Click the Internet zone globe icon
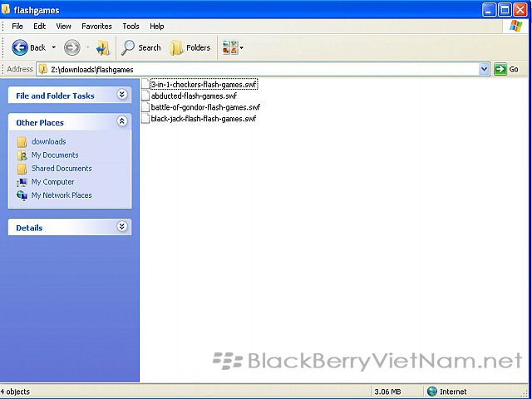Image resolution: width=532 pixels, height=399 pixels. pyautogui.click(x=432, y=392)
